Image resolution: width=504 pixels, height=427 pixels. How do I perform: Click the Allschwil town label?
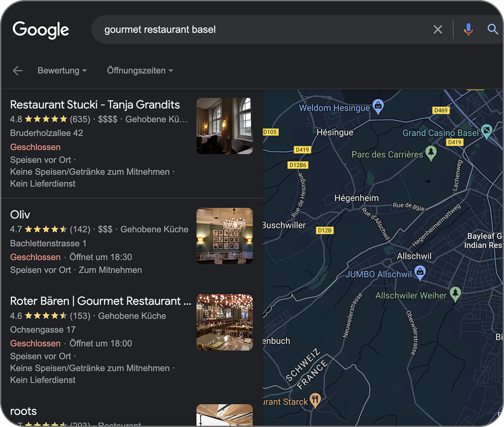[414, 256]
